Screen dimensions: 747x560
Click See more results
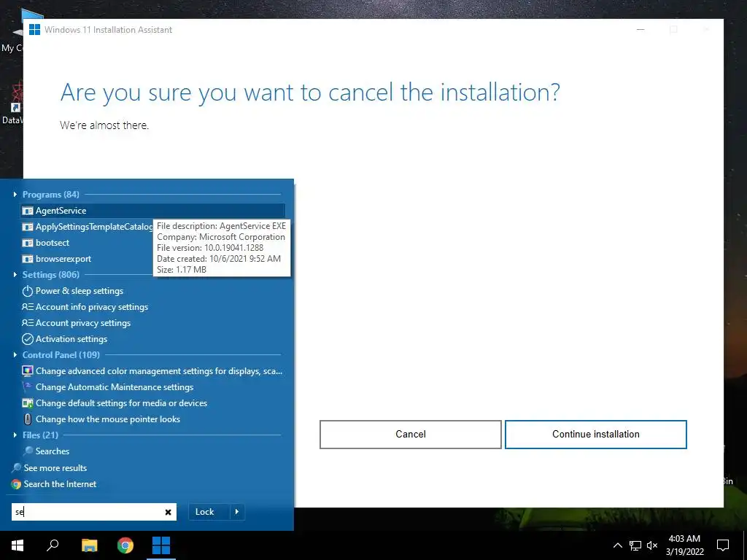click(x=55, y=468)
